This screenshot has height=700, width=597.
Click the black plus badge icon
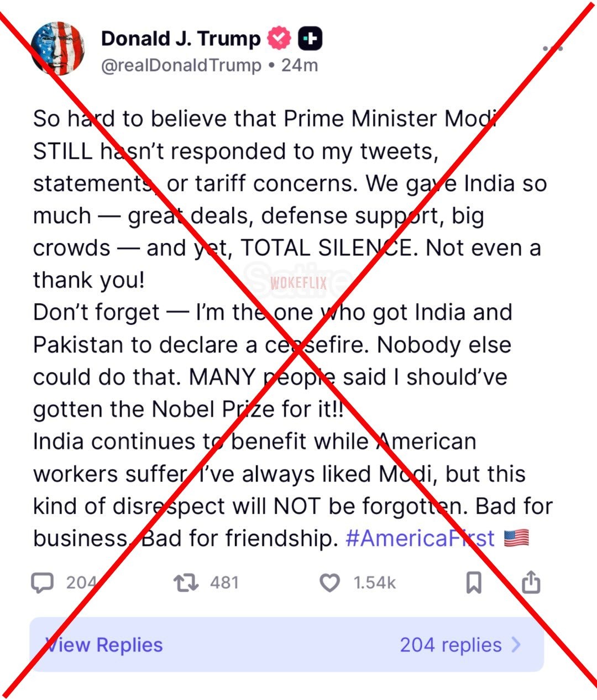[x=310, y=39]
